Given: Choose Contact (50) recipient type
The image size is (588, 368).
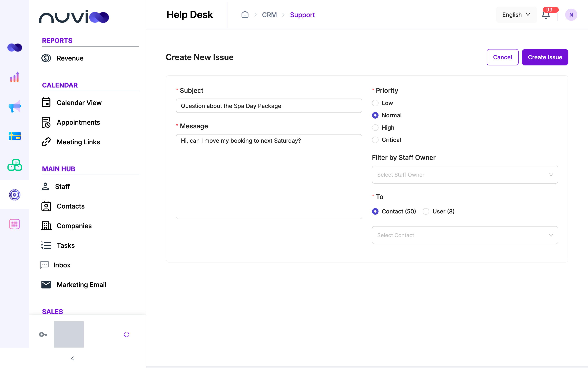Looking at the screenshot, I should (375, 211).
